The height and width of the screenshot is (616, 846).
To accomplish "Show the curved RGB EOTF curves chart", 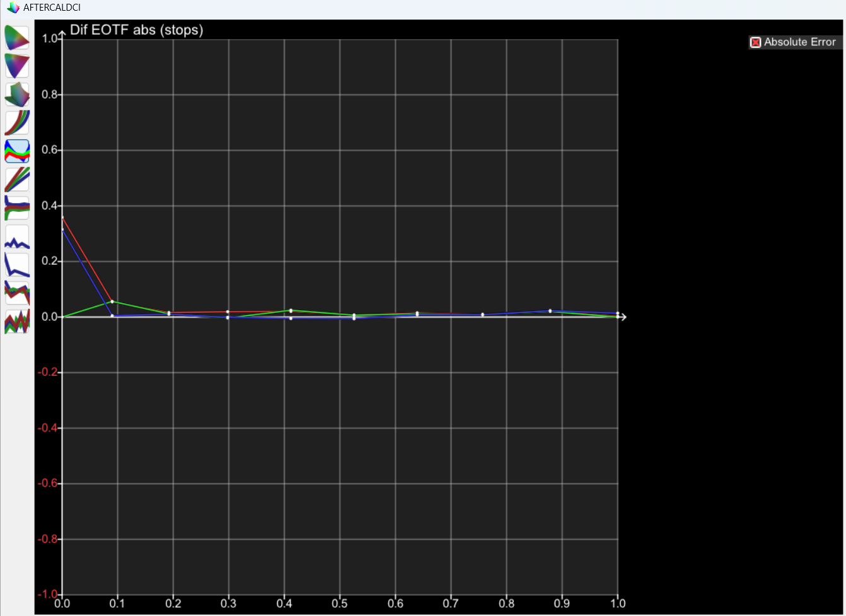I will pos(17,123).
